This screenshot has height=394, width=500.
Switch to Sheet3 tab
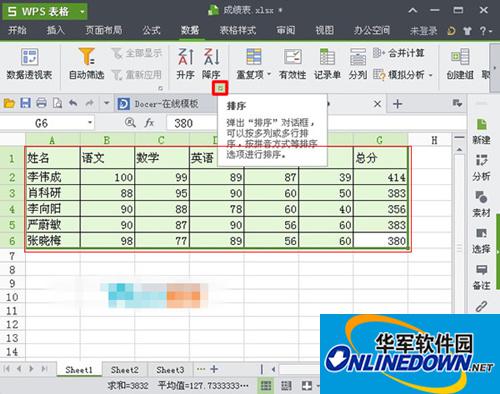pyautogui.click(x=170, y=370)
